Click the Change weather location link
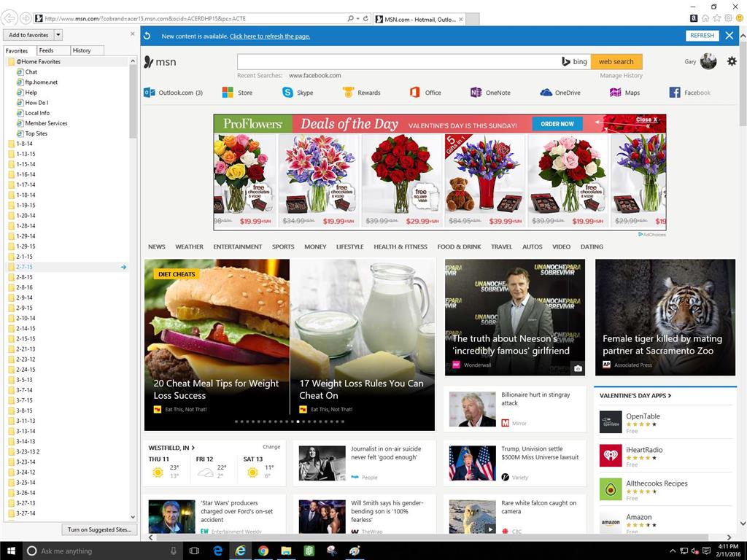The height and width of the screenshot is (560, 747). 271,447
